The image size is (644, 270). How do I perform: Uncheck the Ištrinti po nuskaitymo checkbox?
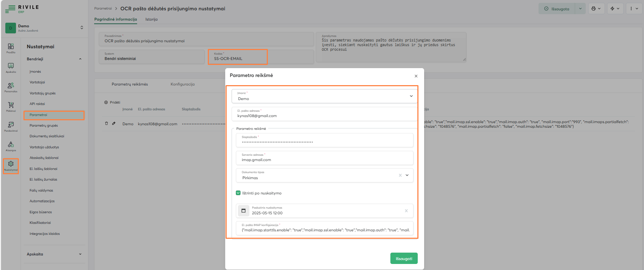pos(238,193)
